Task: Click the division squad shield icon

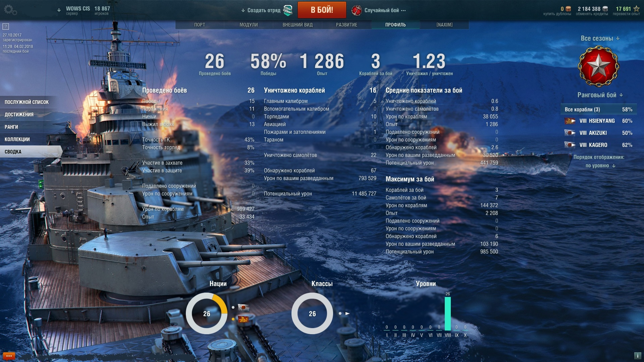Action: tap(288, 10)
